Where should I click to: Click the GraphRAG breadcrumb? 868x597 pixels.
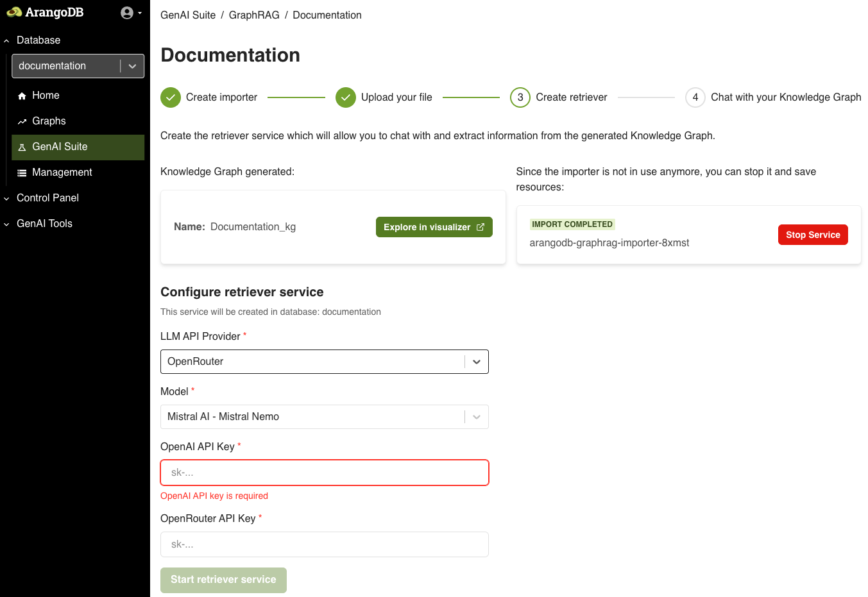coord(254,15)
